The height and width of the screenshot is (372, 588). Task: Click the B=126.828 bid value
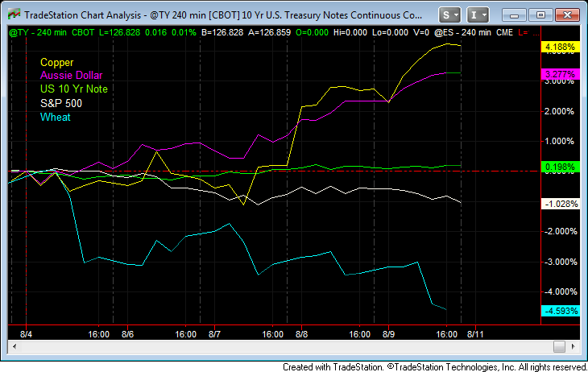click(x=222, y=33)
